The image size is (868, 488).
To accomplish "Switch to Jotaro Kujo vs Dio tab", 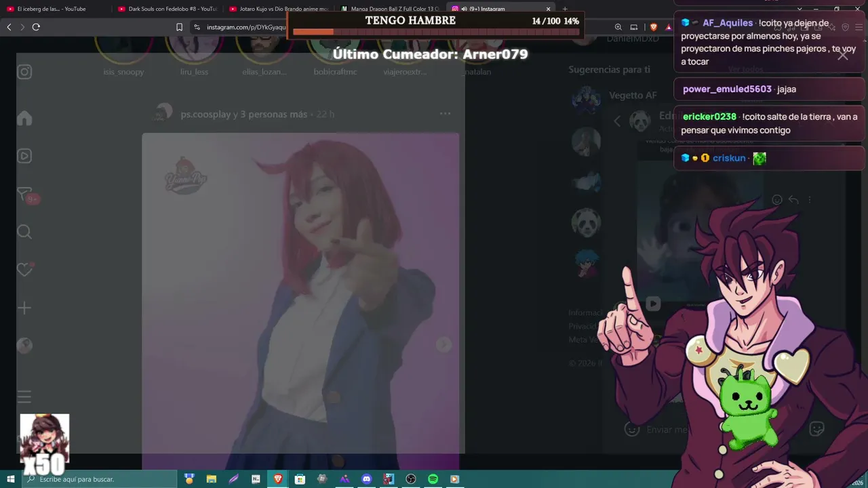I will 278,9.
